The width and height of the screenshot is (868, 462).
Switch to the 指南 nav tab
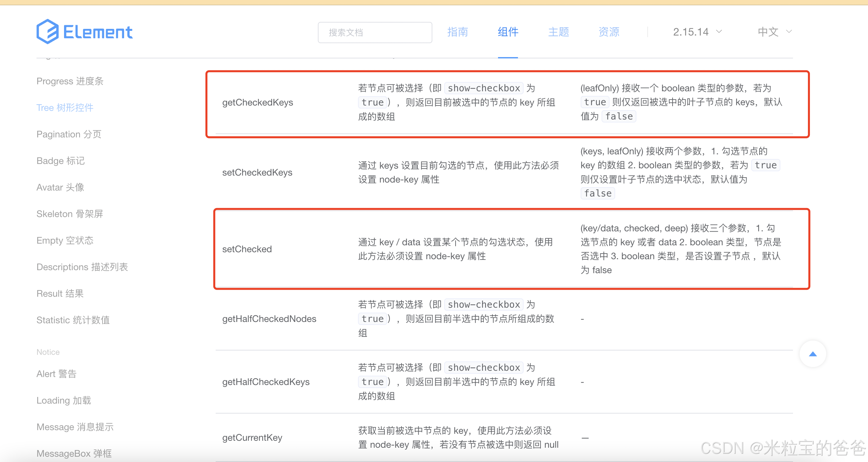(457, 32)
